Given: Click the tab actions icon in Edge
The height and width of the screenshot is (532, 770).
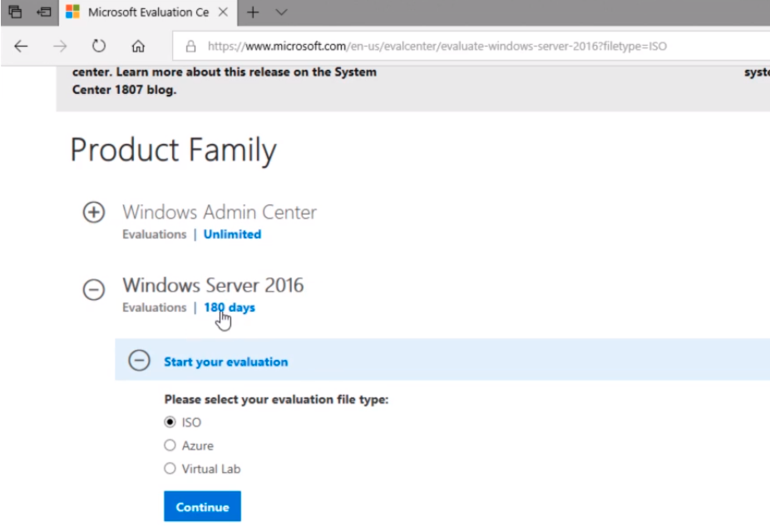Looking at the screenshot, I should 15,12.
